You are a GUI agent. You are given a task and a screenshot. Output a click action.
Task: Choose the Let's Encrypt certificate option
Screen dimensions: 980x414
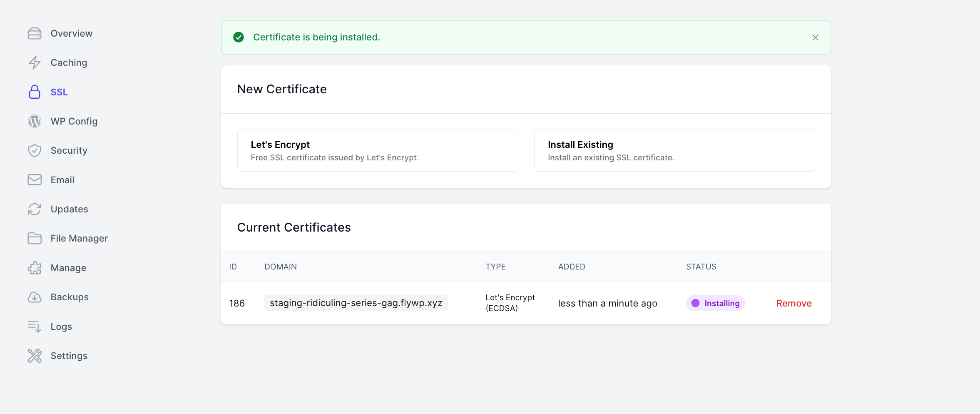coord(378,150)
